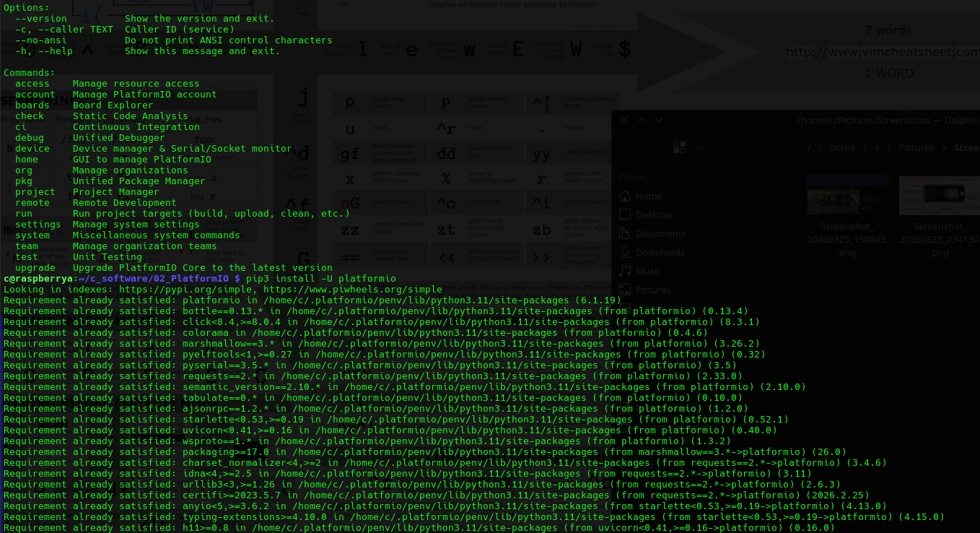Screen dimensions: 980x533
Task: Expand the view mode dropdown arrow
Action: click(x=699, y=147)
